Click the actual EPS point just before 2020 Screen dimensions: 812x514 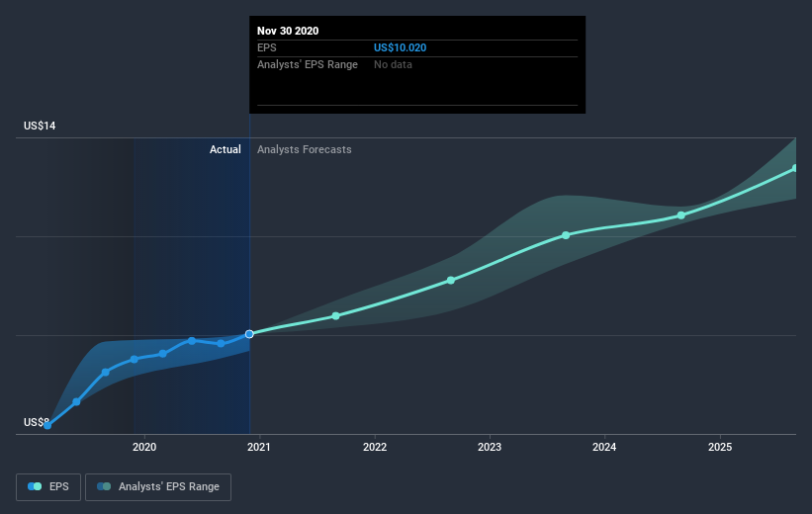click(x=135, y=359)
